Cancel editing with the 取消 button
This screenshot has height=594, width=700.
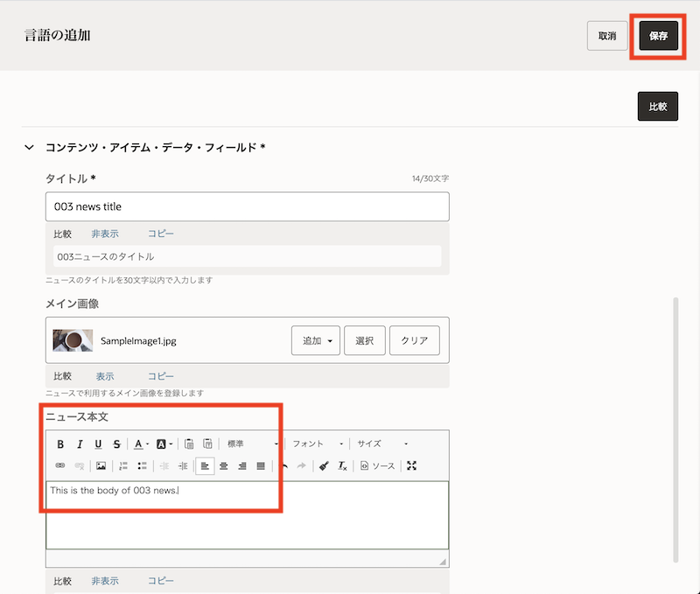pos(606,36)
